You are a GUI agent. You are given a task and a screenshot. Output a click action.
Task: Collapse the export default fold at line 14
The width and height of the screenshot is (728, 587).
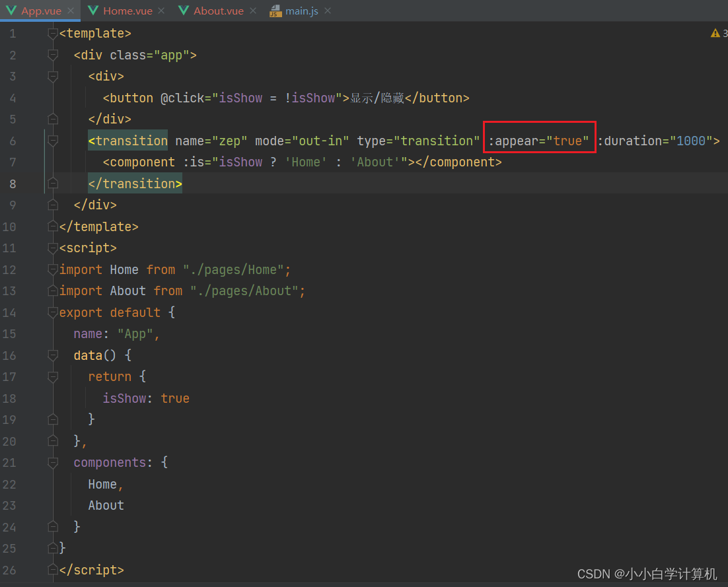pyautogui.click(x=53, y=312)
